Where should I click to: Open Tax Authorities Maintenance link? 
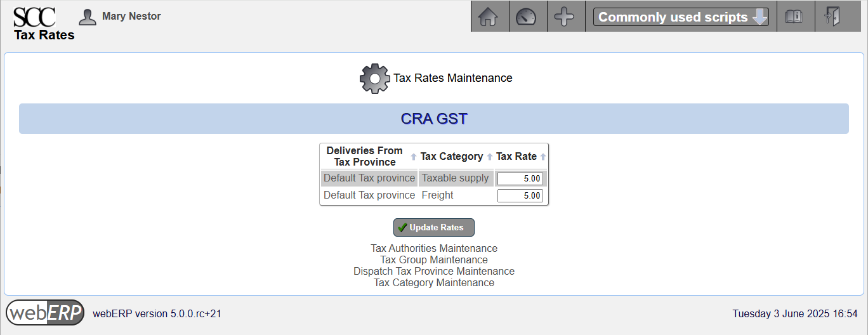434,249
